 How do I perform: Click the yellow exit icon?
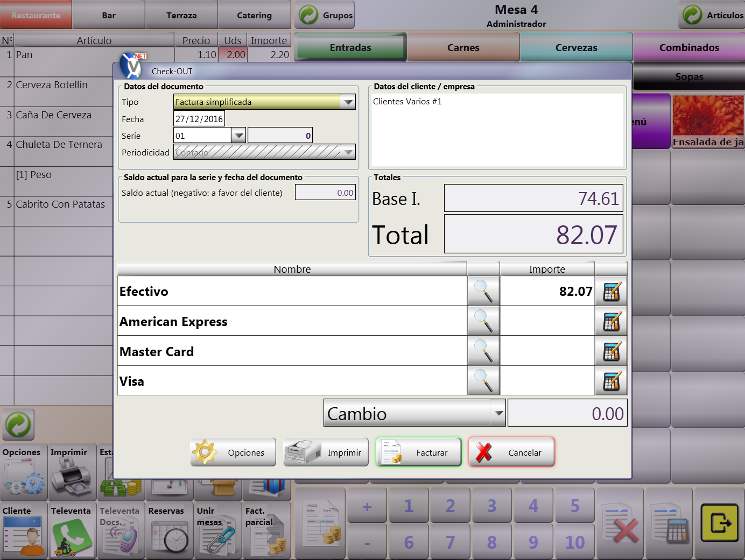tap(719, 523)
